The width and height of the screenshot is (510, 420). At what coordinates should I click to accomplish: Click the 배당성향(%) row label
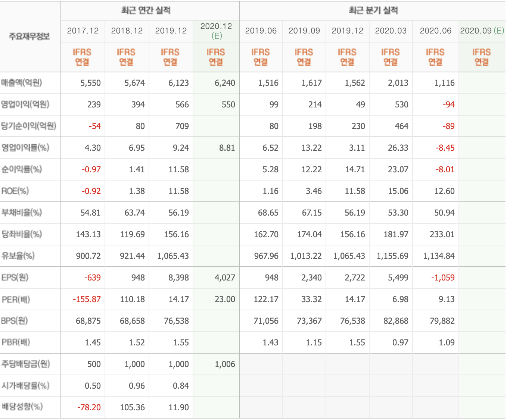22,407
